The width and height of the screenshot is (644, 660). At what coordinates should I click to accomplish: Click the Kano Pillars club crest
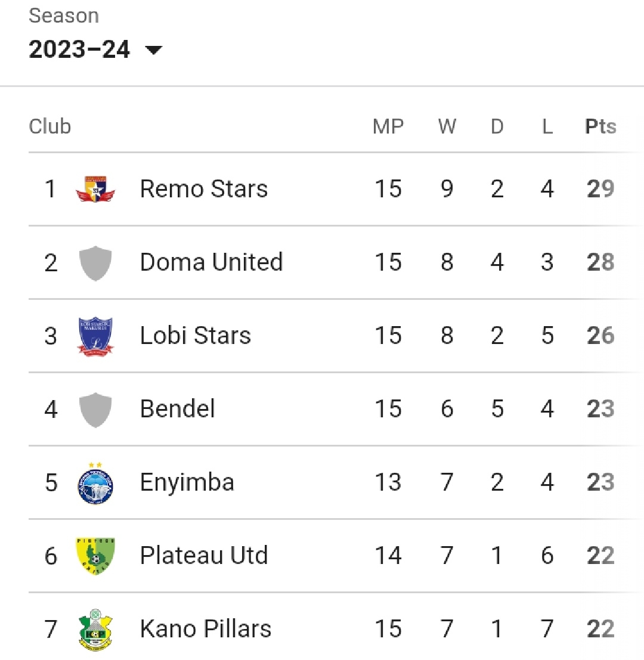tap(95, 629)
